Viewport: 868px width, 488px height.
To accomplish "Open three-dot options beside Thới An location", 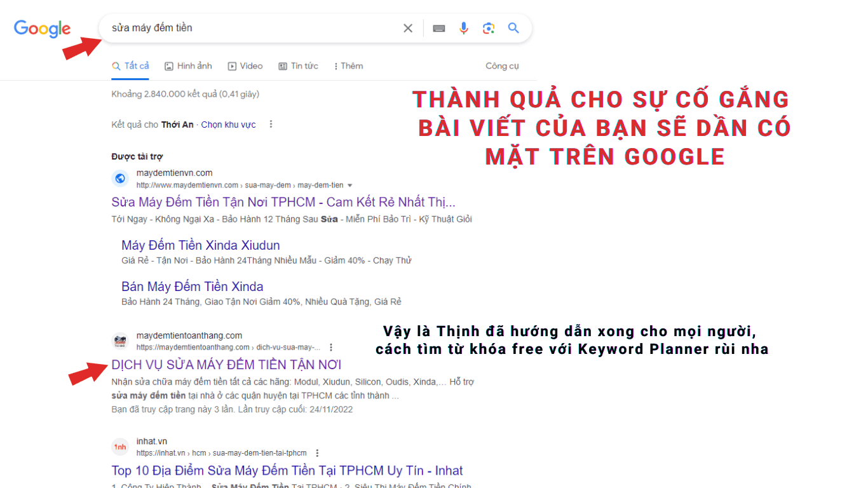I will click(x=271, y=124).
